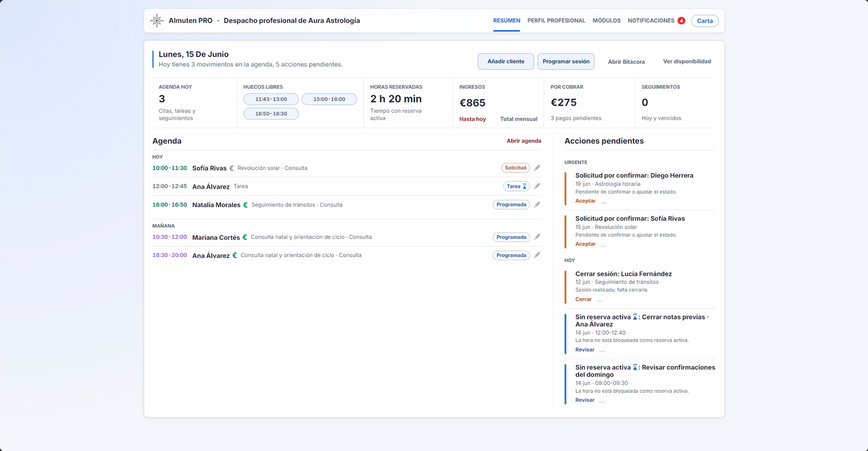Click Programada badge on Mariana Cortés row

click(511, 237)
